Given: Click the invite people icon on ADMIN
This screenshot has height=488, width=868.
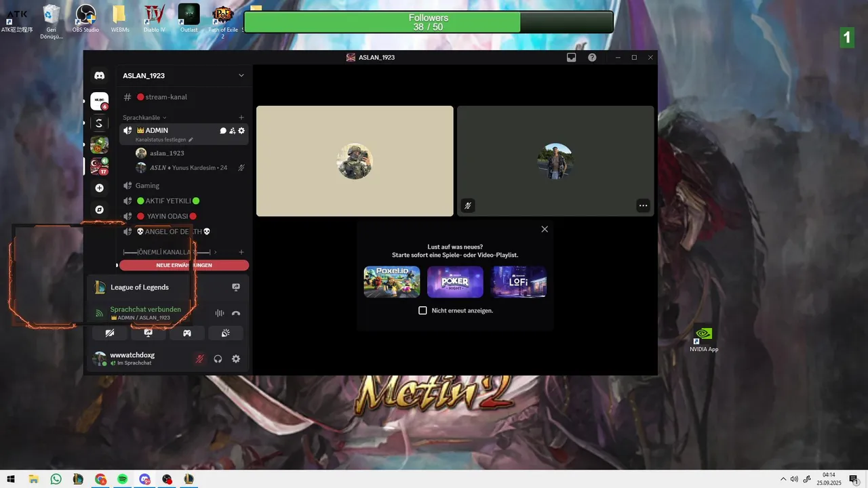Looking at the screenshot, I should 232,131.
